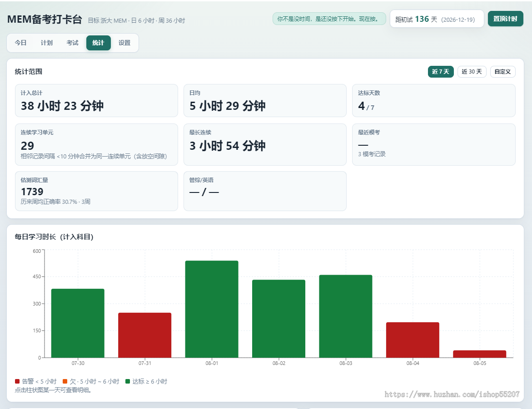This screenshot has width=532, height=409.
Task: Click the red 告警 legend swatch
Action: [17, 381]
